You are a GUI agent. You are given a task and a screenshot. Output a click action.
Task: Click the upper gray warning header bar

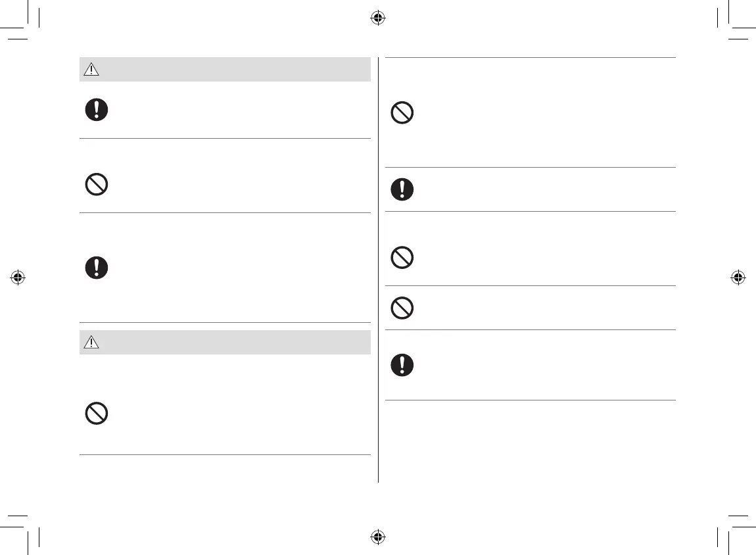pyautogui.click(x=230, y=70)
